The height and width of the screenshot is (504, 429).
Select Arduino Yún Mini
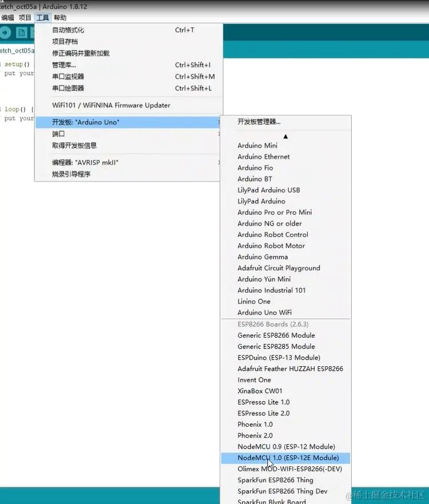(286, 279)
